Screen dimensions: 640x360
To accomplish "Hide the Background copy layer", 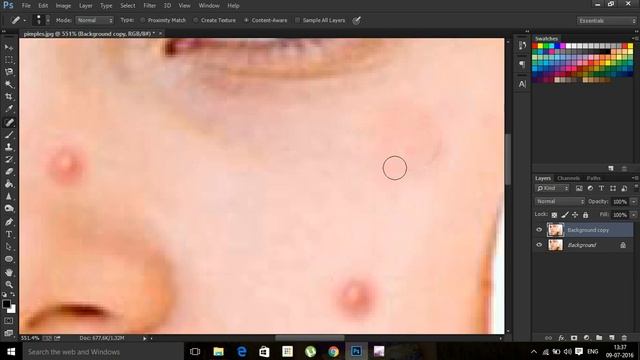I will 539,230.
